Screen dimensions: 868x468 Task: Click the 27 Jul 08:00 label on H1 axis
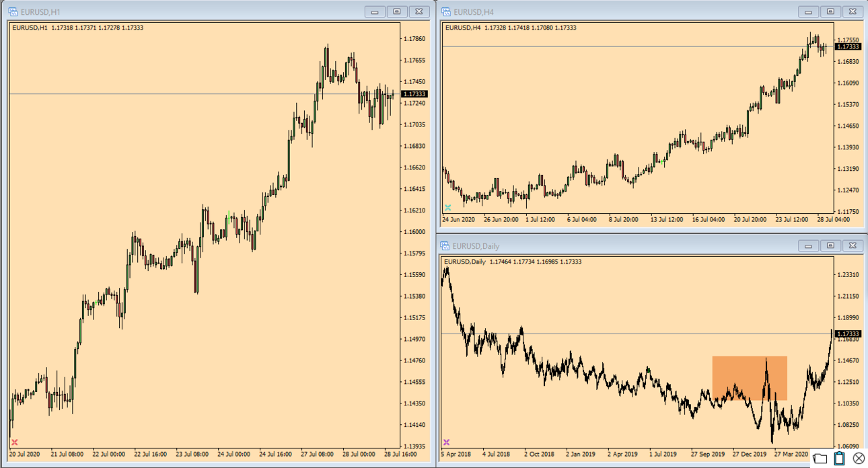(x=318, y=455)
